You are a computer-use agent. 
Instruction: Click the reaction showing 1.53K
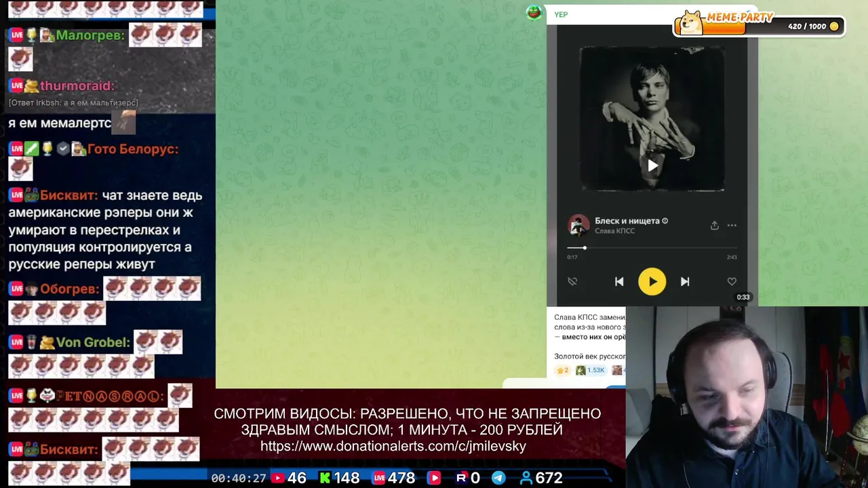(590, 370)
